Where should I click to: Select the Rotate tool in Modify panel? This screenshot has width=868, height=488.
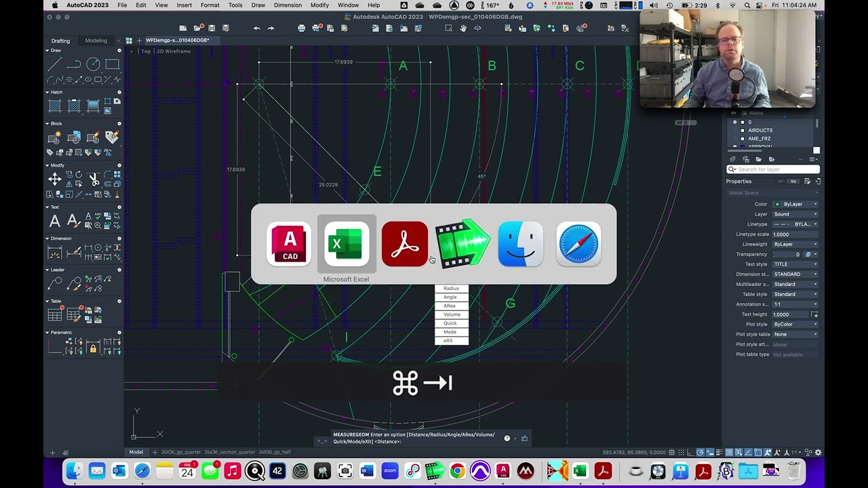pyautogui.click(x=79, y=175)
